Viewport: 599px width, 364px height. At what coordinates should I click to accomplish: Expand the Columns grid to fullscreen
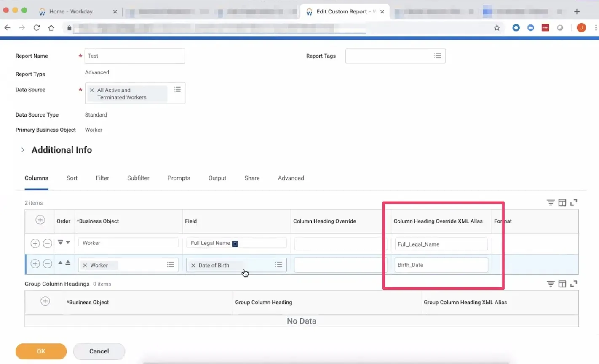574,202
